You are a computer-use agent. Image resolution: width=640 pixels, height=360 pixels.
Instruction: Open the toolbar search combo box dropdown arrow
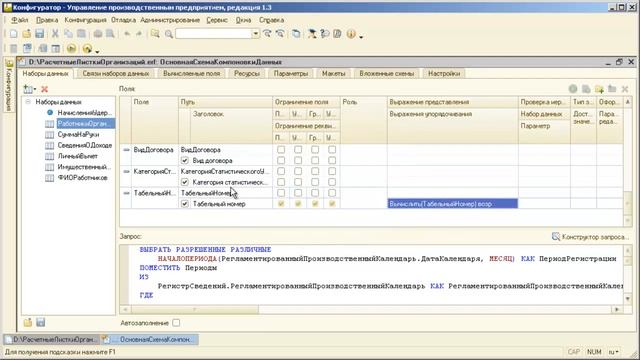[x=256, y=34]
